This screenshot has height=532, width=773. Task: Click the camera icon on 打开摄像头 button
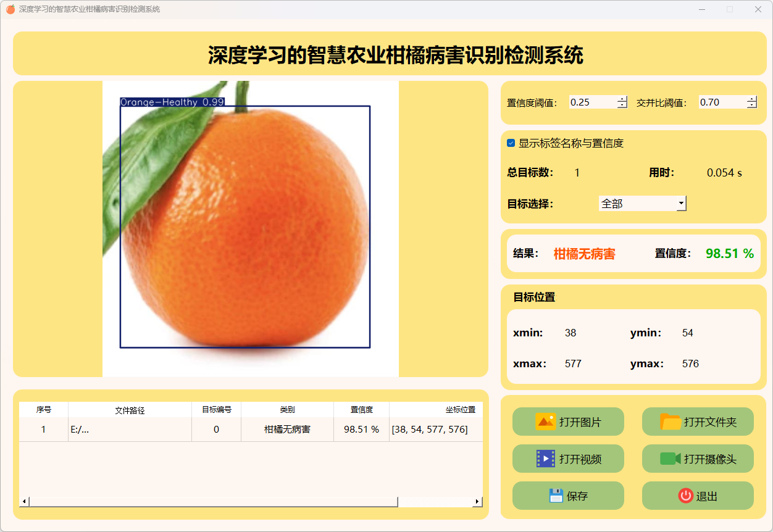click(x=670, y=459)
